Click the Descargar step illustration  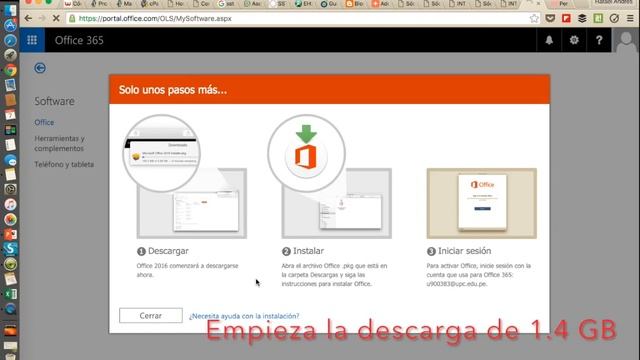(x=184, y=177)
